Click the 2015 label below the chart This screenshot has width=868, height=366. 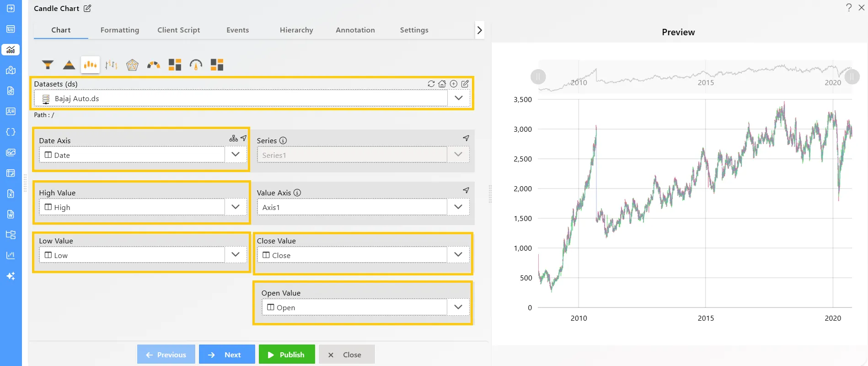pos(706,318)
